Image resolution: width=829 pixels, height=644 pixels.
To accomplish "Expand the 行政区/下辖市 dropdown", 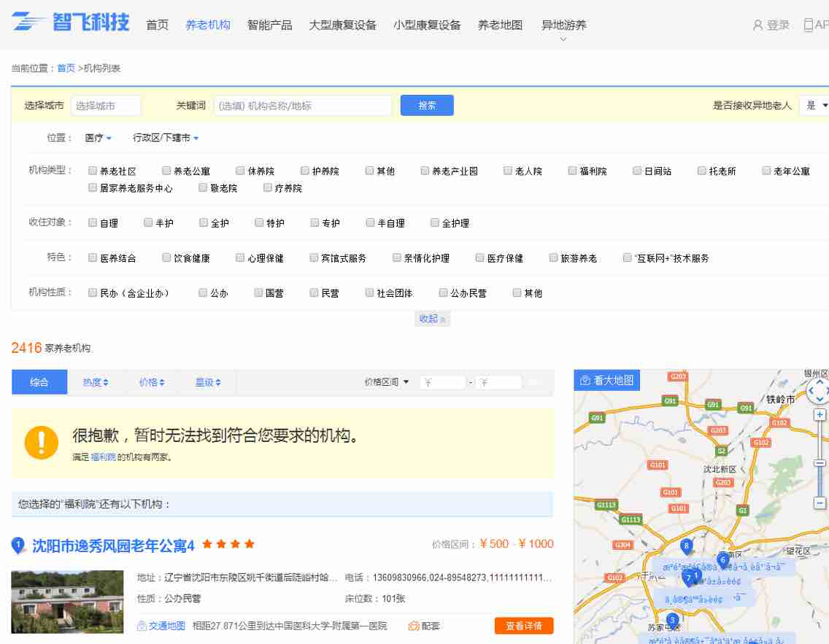I will pos(166,138).
